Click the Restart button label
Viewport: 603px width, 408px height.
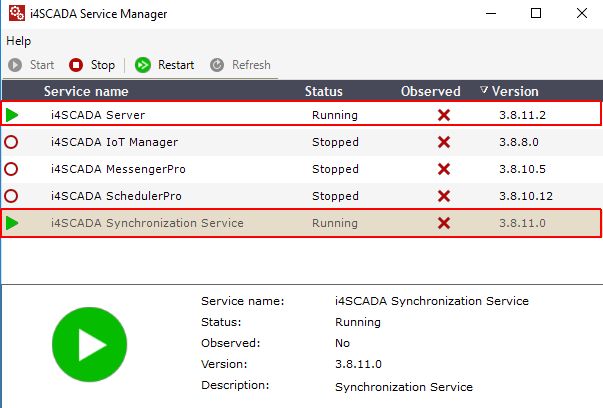[x=176, y=65]
